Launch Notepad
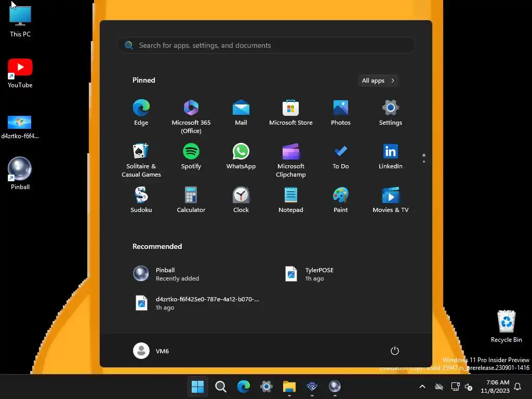The width and height of the screenshot is (532, 399). pyautogui.click(x=291, y=200)
